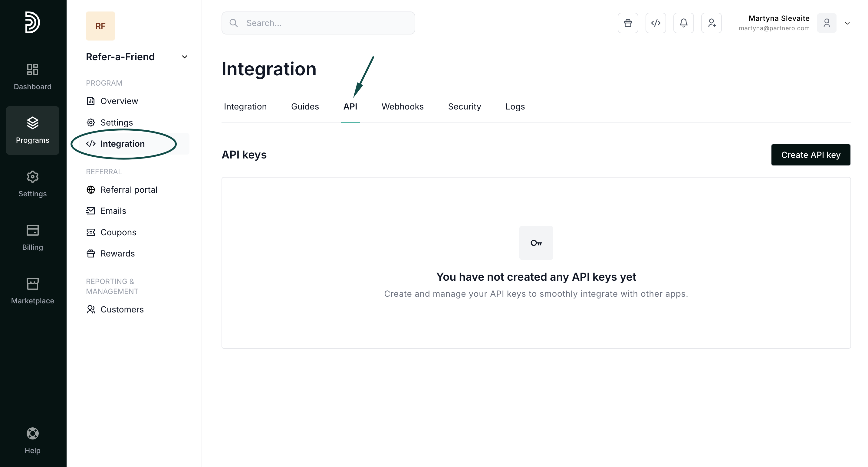Switch to the Security tab
The height and width of the screenshot is (467, 868).
pyautogui.click(x=464, y=106)
